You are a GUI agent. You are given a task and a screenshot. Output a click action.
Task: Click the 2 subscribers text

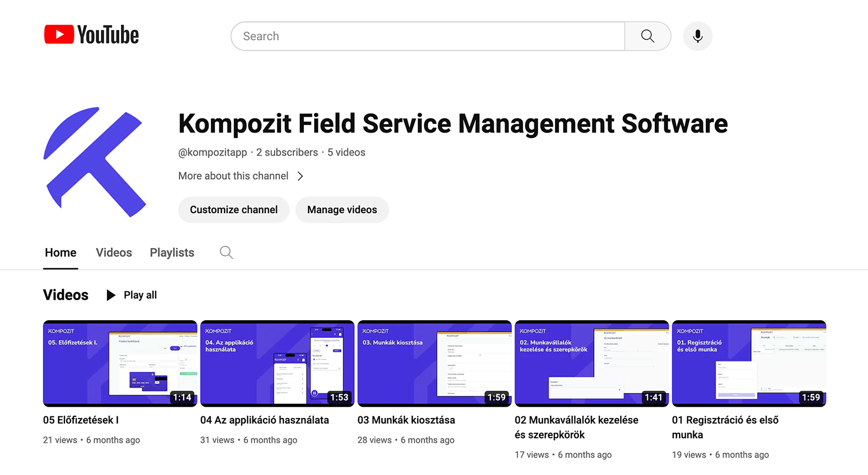[287, 153]
